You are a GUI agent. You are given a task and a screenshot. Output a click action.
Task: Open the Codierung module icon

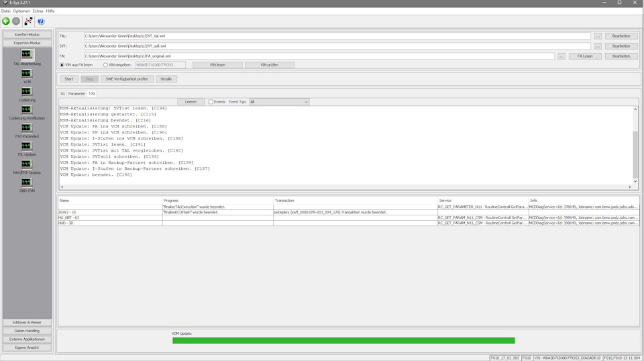[27, 91]
